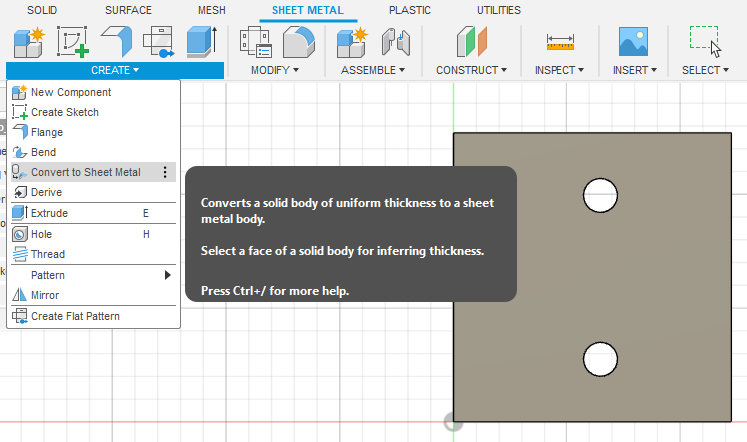Click the upper hole in the plate
This screenshot has width=747, height=442.
[x=600, y=195]
